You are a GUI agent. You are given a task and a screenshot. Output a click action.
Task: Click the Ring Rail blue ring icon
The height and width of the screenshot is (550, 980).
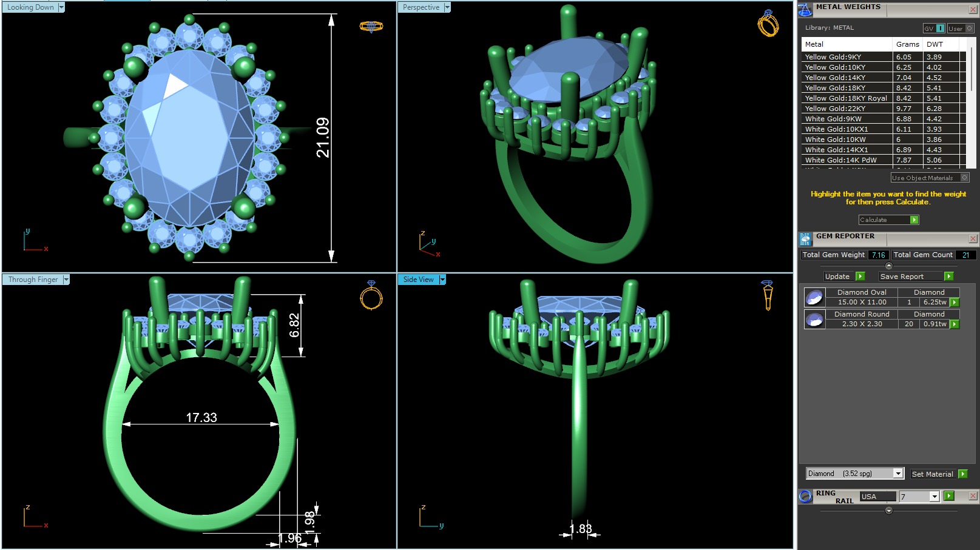coord(805,496)
